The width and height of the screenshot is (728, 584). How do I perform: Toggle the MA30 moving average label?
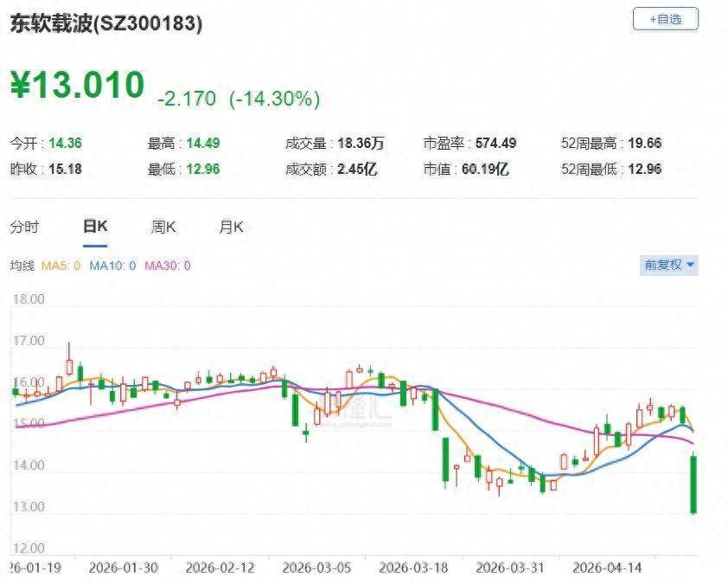[167, 266]
